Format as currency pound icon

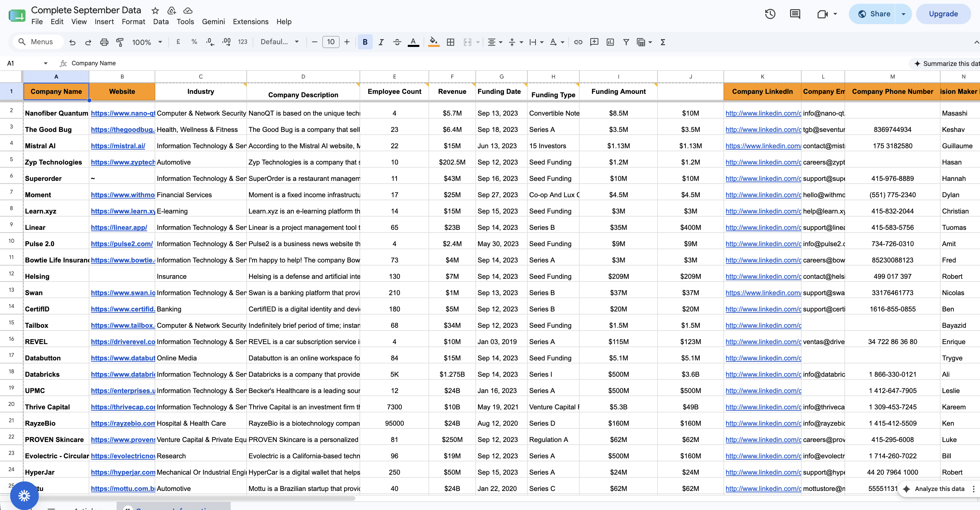178,42
